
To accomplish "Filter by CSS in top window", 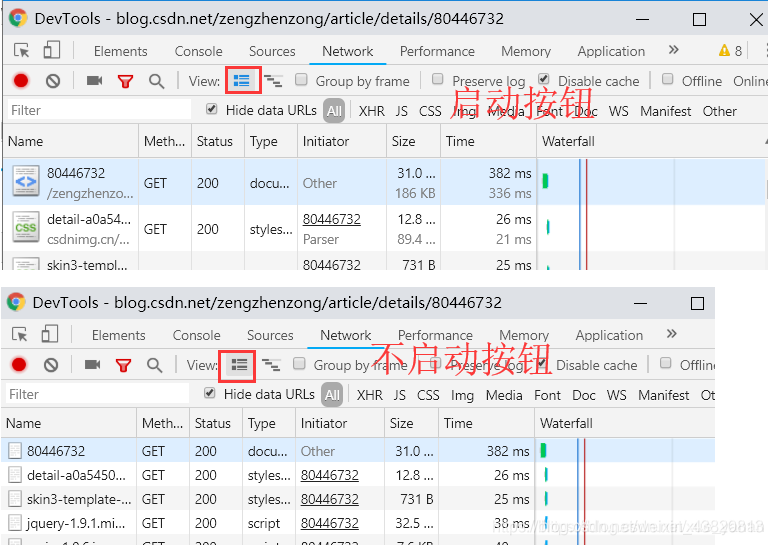I will [x=430, y=111].
